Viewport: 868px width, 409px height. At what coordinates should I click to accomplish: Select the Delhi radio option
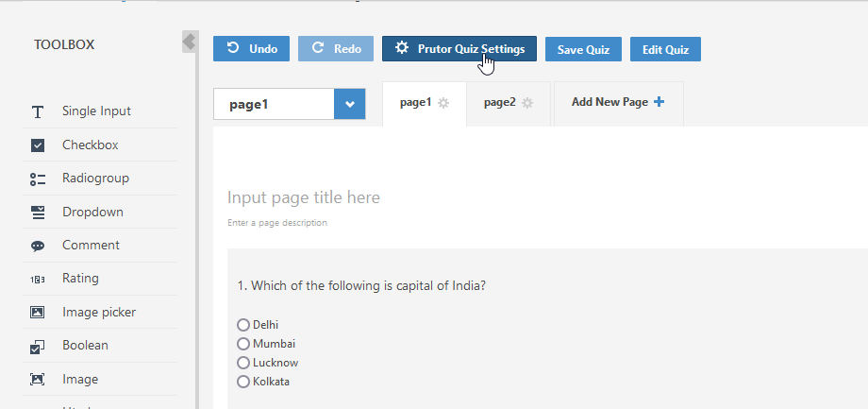point(243,325)
